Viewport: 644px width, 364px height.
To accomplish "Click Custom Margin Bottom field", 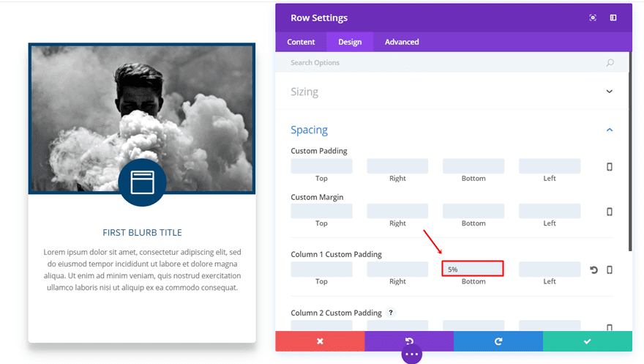I will pos(473,211).
